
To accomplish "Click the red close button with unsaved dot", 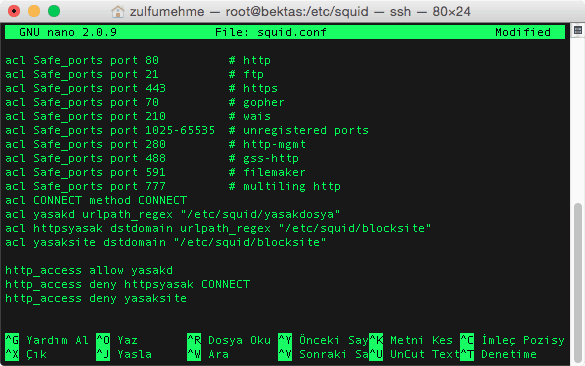I will click(14, 11).
